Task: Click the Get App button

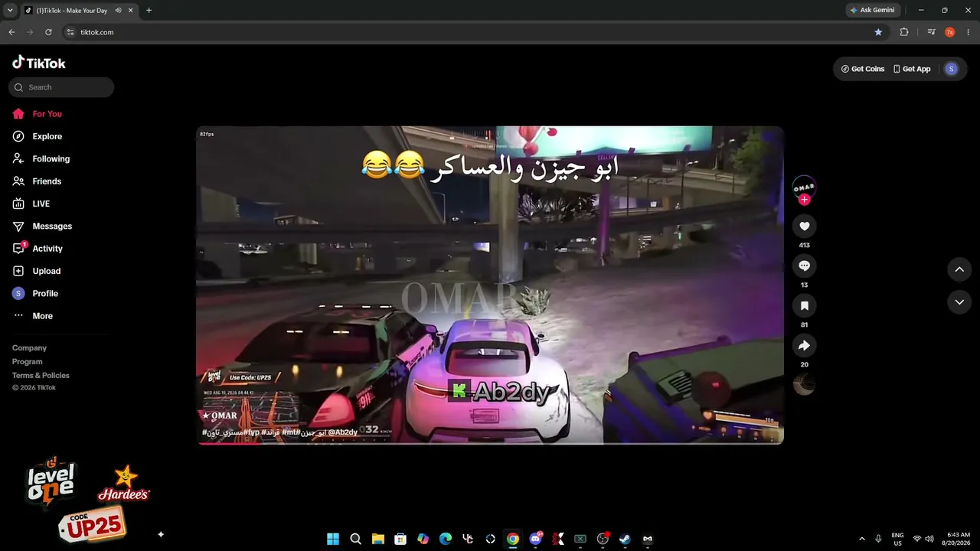Action: 912,69
